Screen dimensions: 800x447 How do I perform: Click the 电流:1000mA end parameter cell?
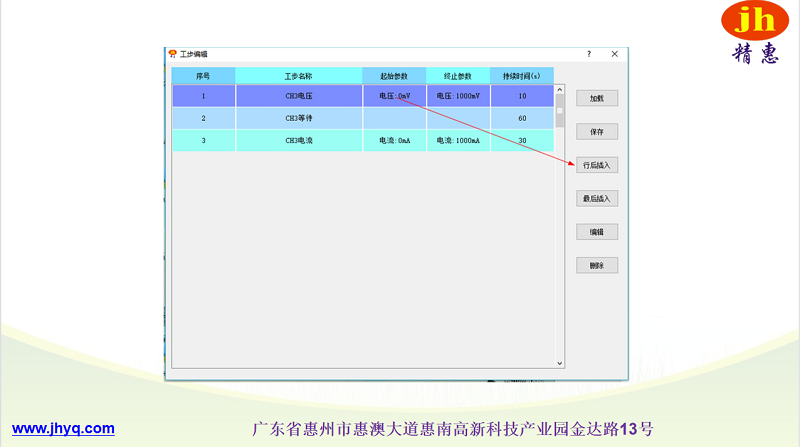[458, 141]
